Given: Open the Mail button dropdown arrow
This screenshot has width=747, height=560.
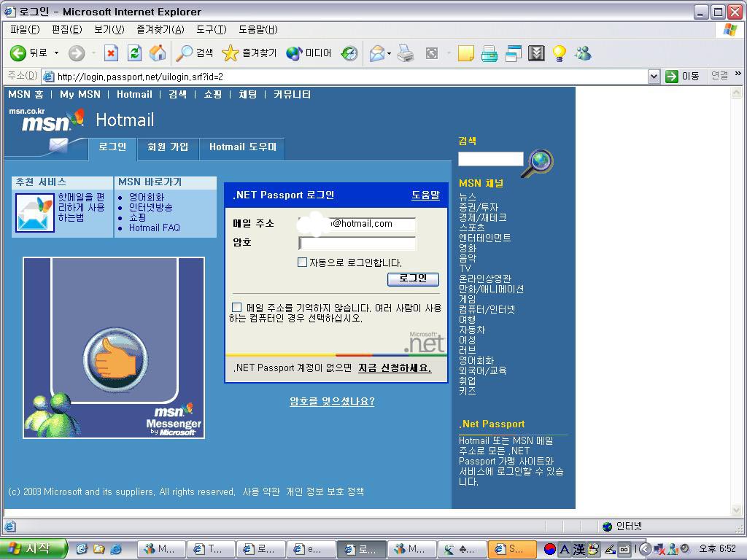Looking at the screenshot, I should 390,53.
